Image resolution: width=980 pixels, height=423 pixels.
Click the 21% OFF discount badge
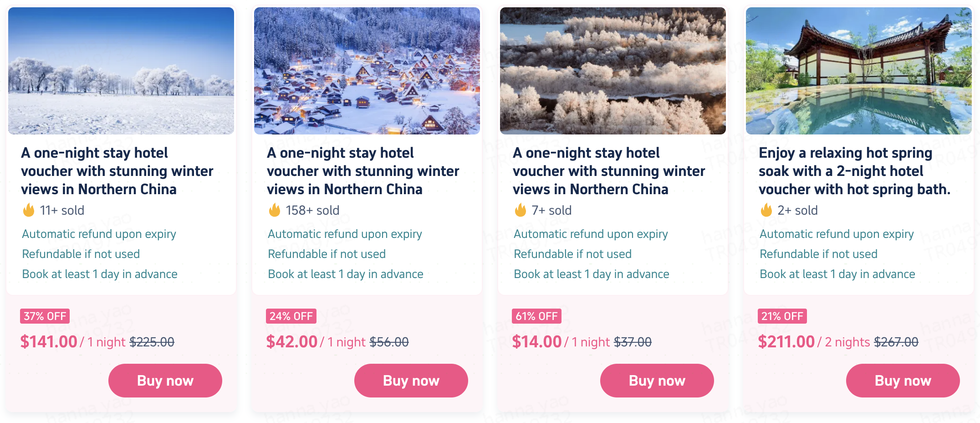point(782,316)
